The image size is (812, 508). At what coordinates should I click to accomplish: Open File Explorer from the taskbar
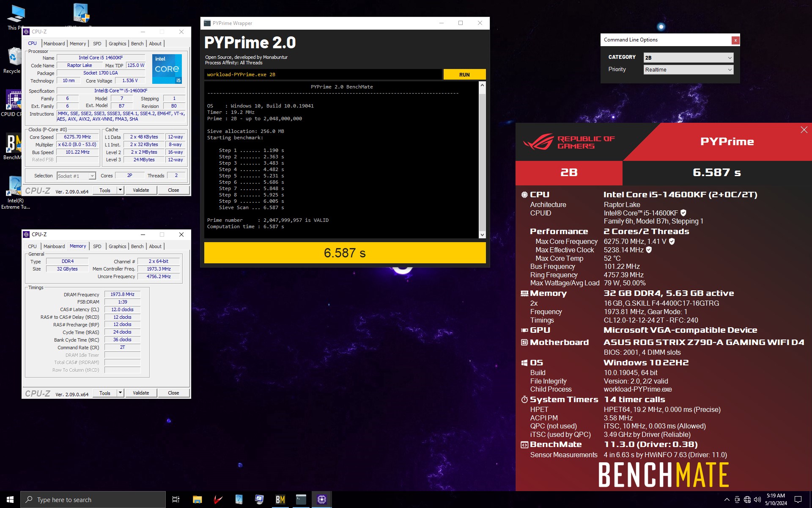[x=197, y=500]
